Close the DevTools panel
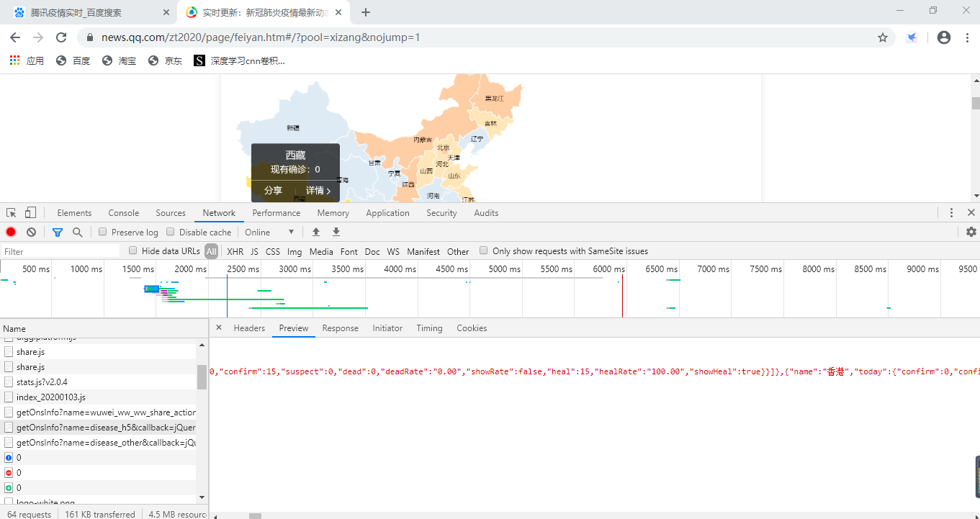The width and height of the screenshot is (980, 519). point(971,212)
